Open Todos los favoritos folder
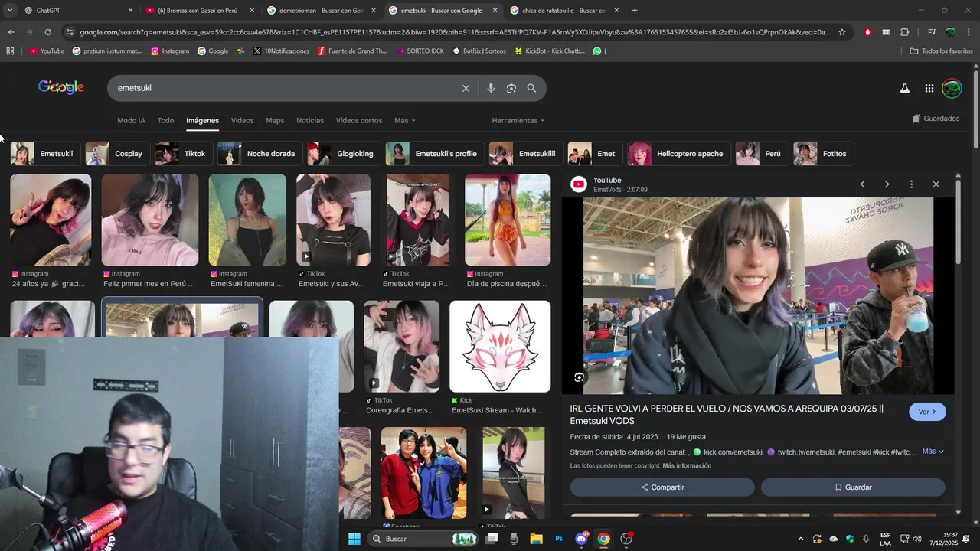This screenshot has height=551, width=980. 941,51
